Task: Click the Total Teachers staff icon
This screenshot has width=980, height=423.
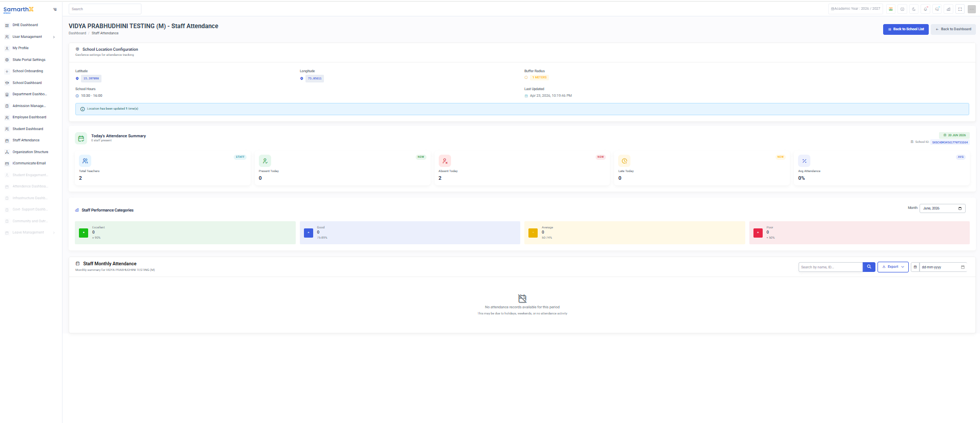Action: [85, 161]
